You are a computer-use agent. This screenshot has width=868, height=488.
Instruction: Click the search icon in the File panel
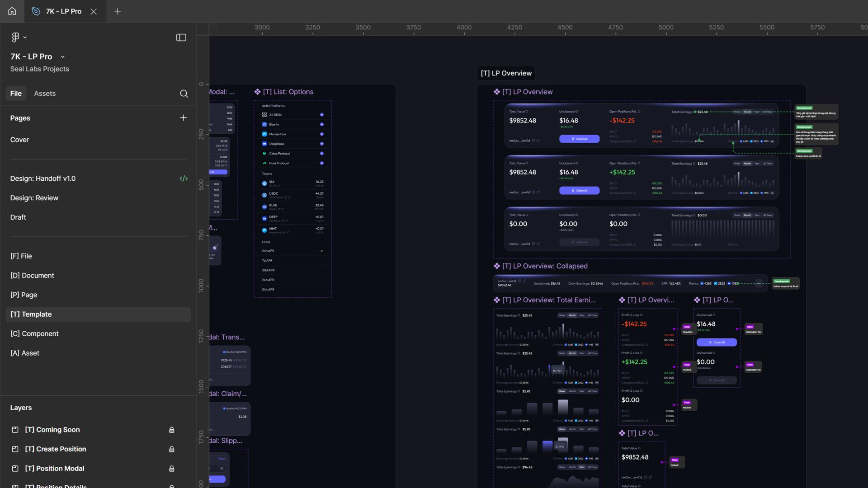184,94
